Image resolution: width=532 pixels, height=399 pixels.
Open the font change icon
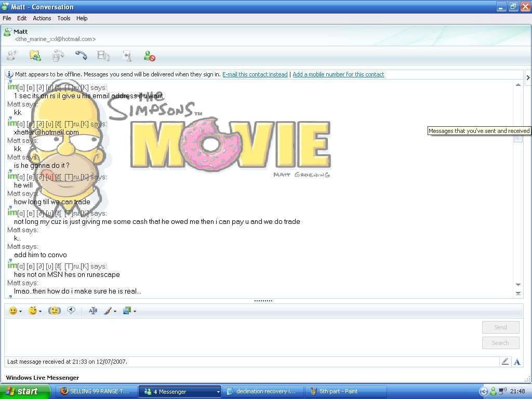93,311
